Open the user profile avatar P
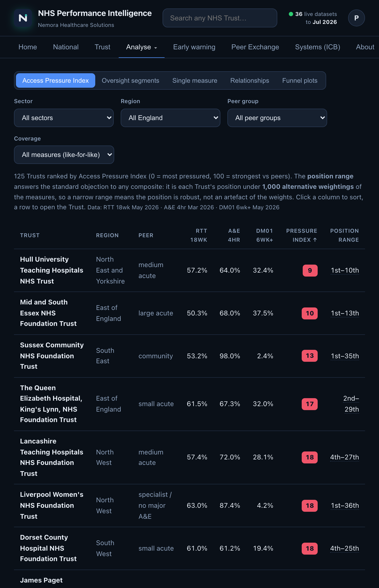 click(356, 18)
